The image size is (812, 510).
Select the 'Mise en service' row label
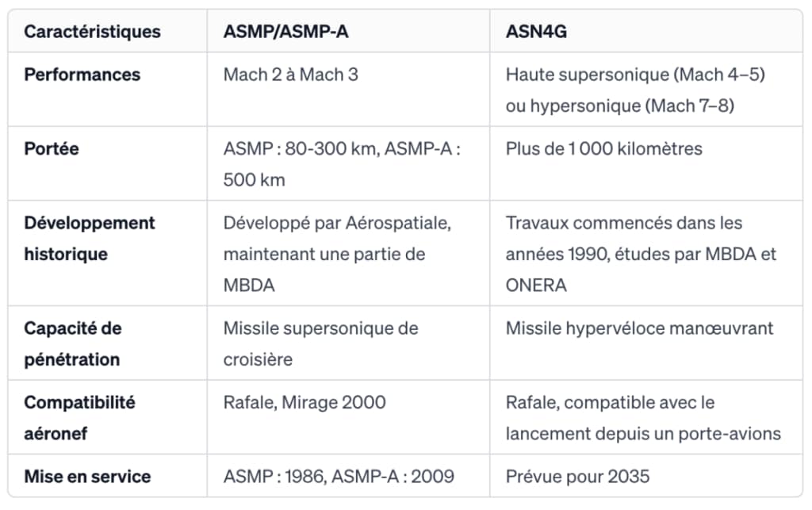pyautogui.click(x=87, y=476)
